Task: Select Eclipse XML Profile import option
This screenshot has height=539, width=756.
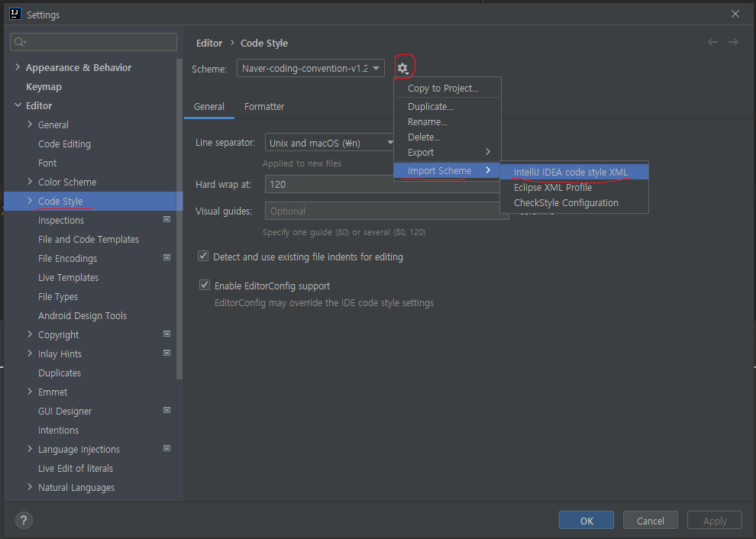Action: [x=574, y=188]
